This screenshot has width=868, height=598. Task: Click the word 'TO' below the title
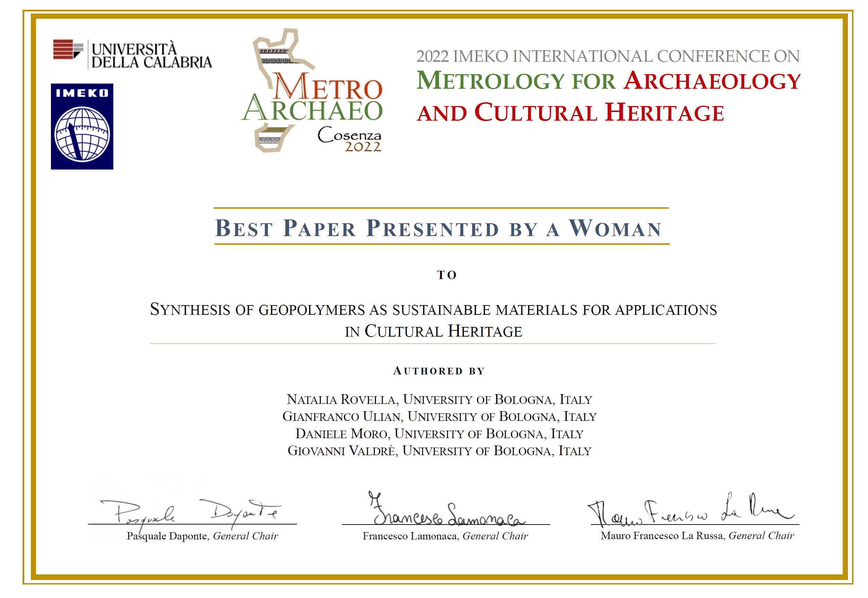point(447,275)
